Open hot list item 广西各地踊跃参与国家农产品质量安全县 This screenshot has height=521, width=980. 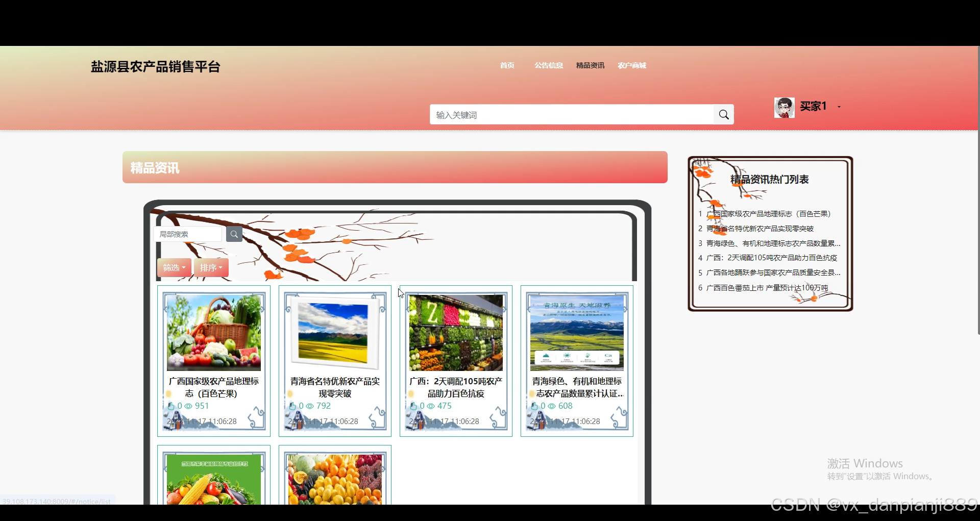pos(773,272)
